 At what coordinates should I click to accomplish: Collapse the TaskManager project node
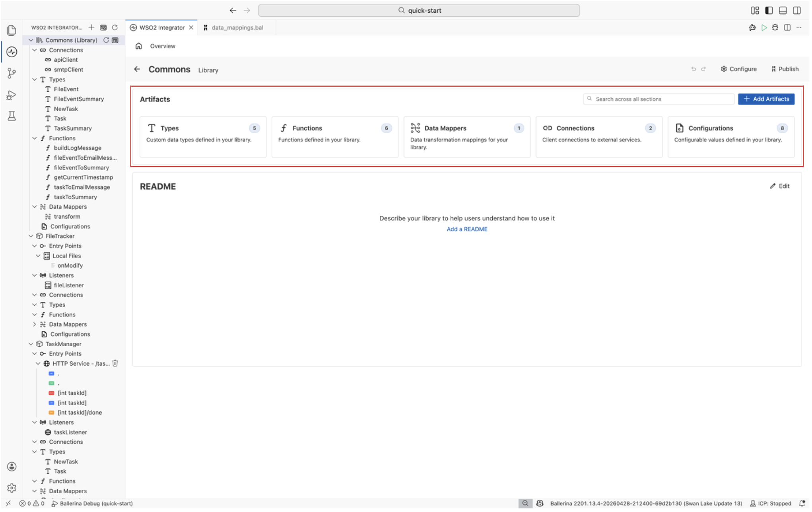(x=31, y=344)
